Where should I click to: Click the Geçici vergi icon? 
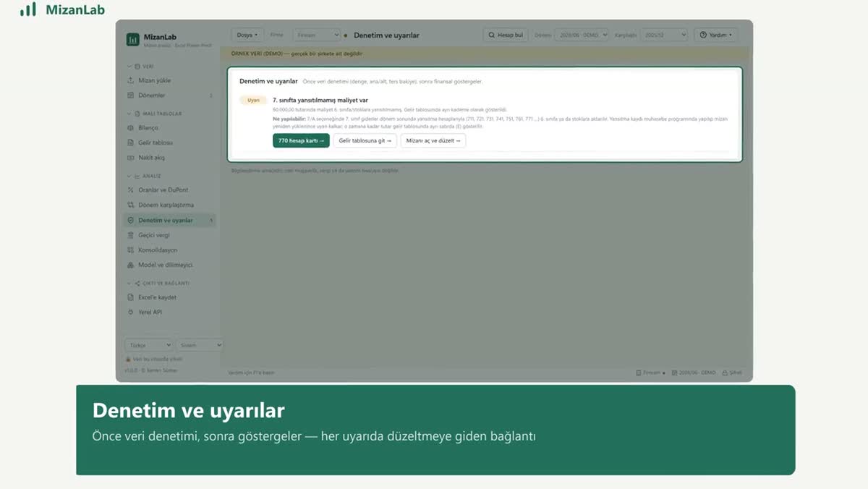(x=131, y=235)
